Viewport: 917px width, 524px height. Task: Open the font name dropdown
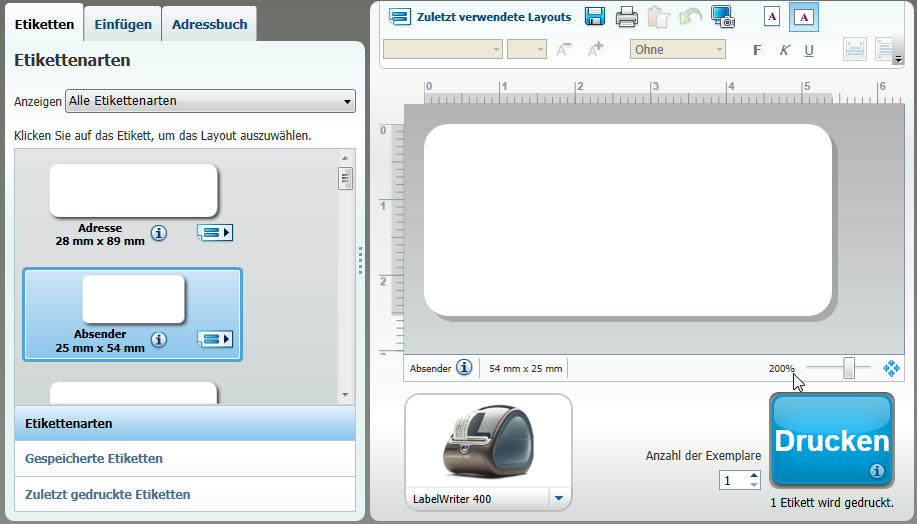443,49
